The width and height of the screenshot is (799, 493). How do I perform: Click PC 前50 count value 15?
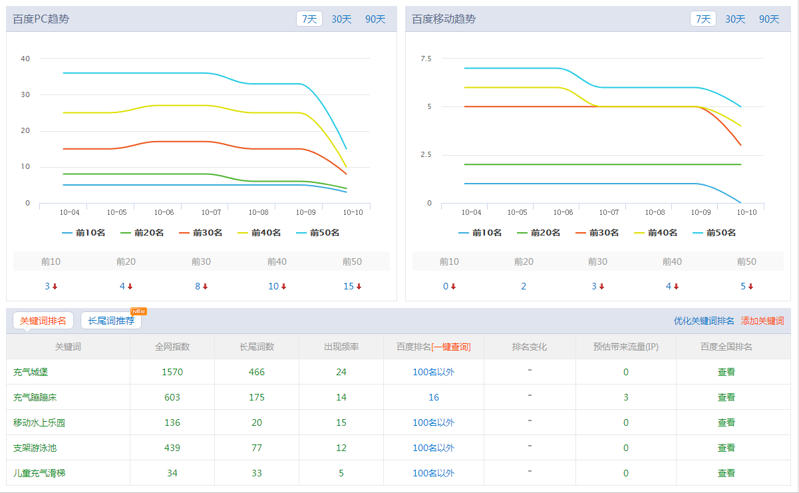(x=349, y=287)
